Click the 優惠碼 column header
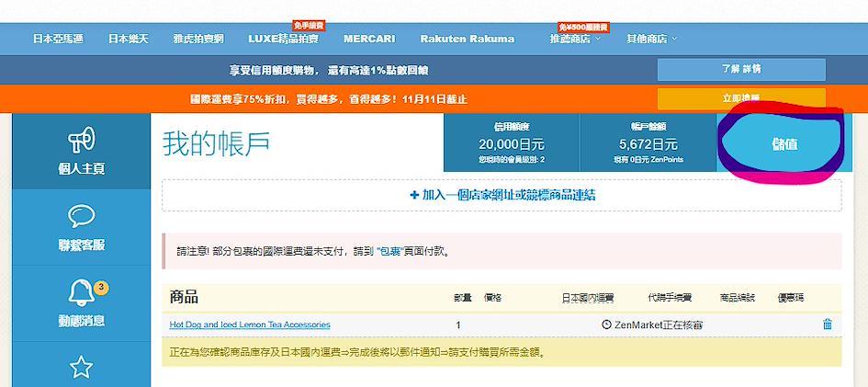Viewport: 868px width, 387px height. click(791, 298)
